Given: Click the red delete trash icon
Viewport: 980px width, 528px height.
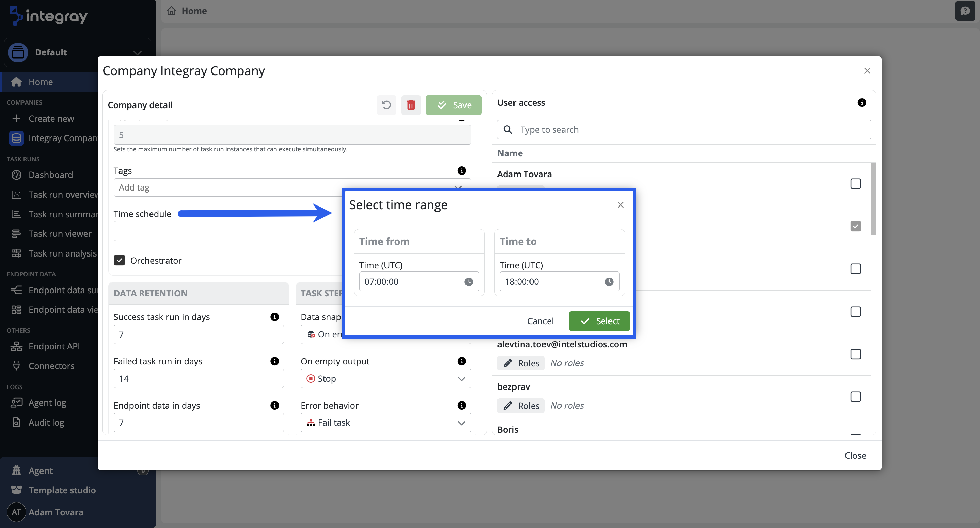Looking at the screenshot, I should (x=411, y=105).
